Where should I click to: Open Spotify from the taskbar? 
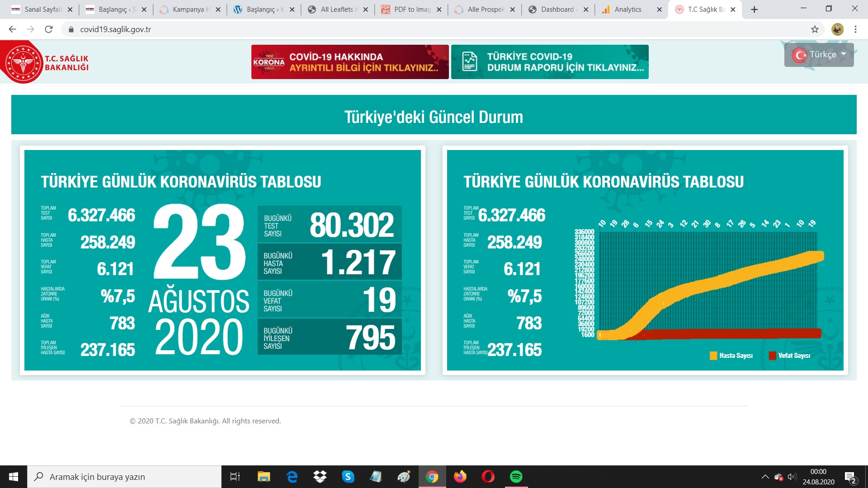[516, 477]
